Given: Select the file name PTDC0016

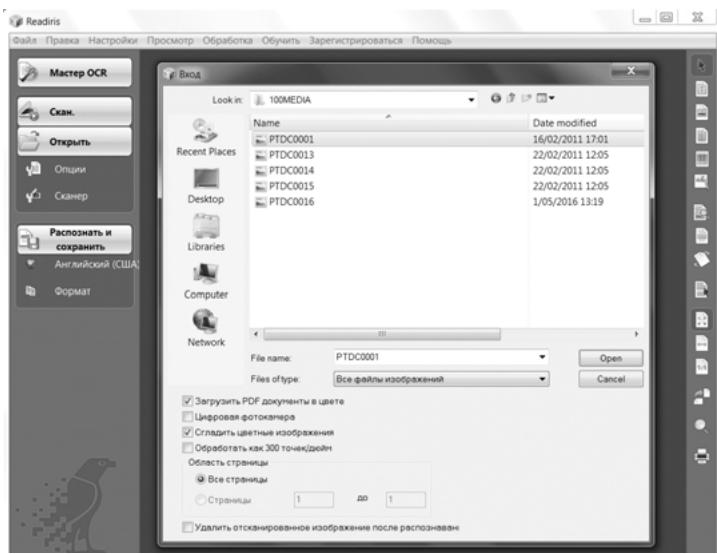Looking at the screenshot, I should point(291,202).
